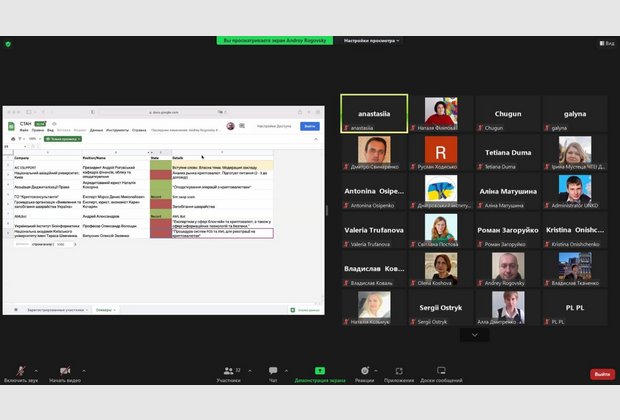Viewport: 620px width, 420px height.
Task: Open the Приложения apps icon
Action: [x=398, y=370]
